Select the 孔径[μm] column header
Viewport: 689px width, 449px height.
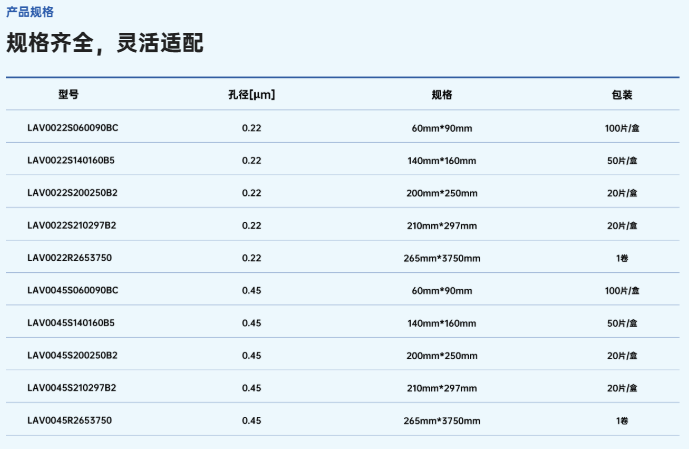click(x=251, y=94)
